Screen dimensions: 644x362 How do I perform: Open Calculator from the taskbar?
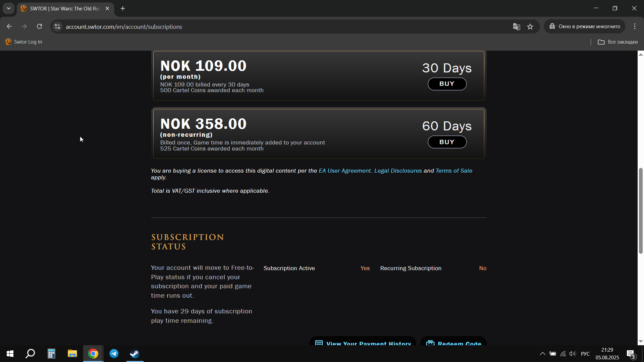coord(51,354)
